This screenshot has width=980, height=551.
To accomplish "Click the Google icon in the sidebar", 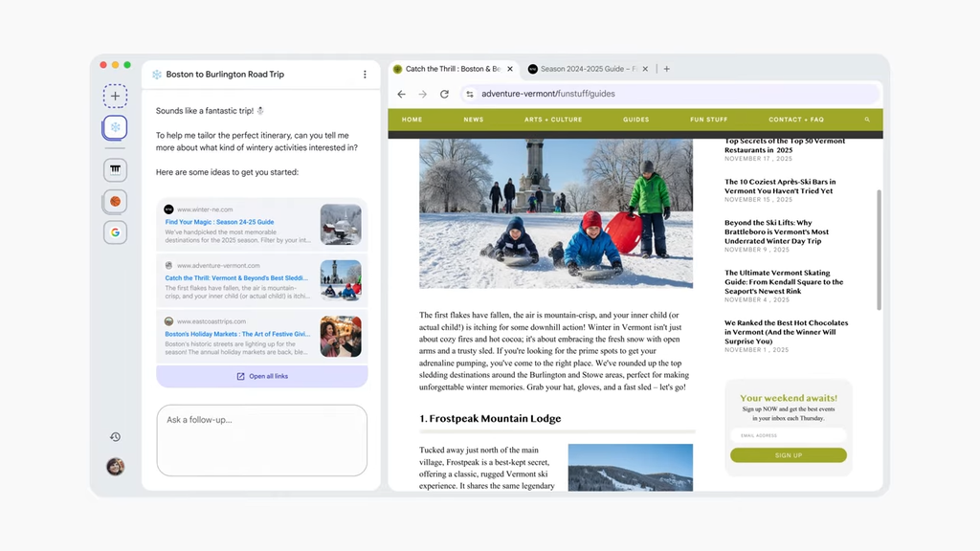I will [x=115, y=232].
